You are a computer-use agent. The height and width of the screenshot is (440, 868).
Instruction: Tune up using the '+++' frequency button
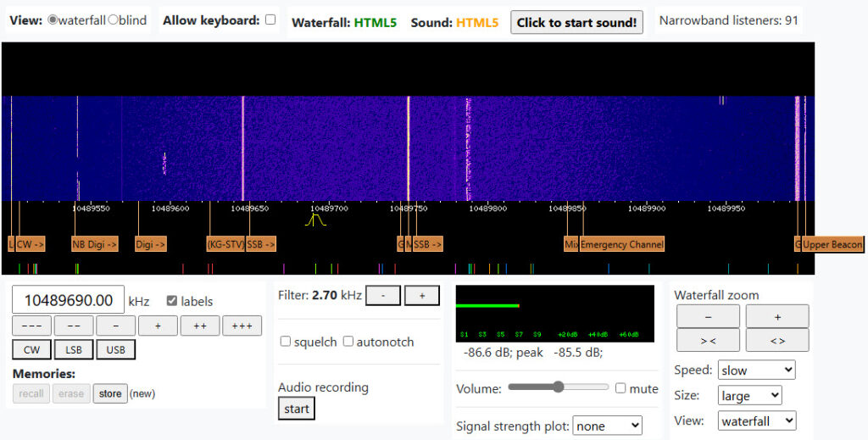pyautogui.click(x=242, y=326)
